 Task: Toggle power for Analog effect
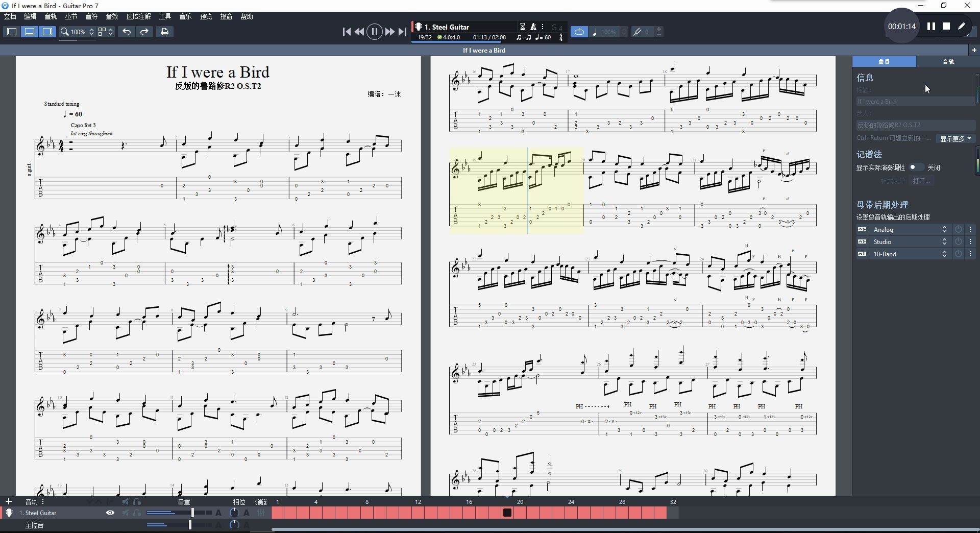click(x=959, y=230)
